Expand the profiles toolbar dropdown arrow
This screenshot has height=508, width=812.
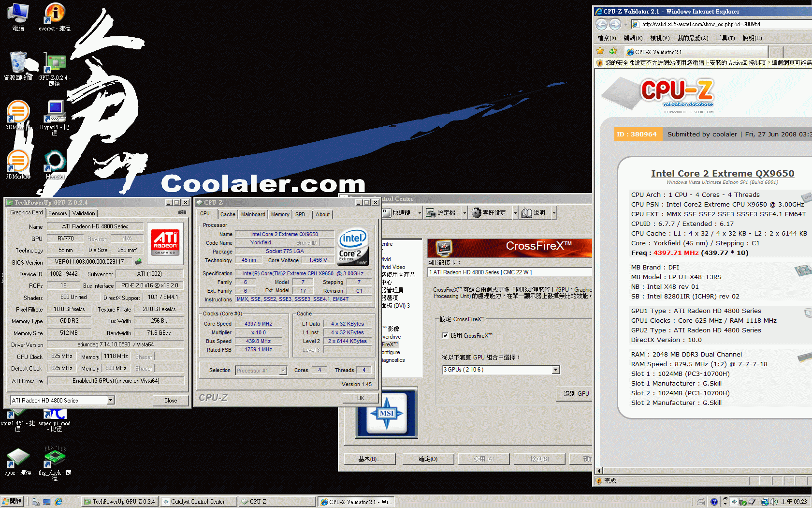[464, 213]
